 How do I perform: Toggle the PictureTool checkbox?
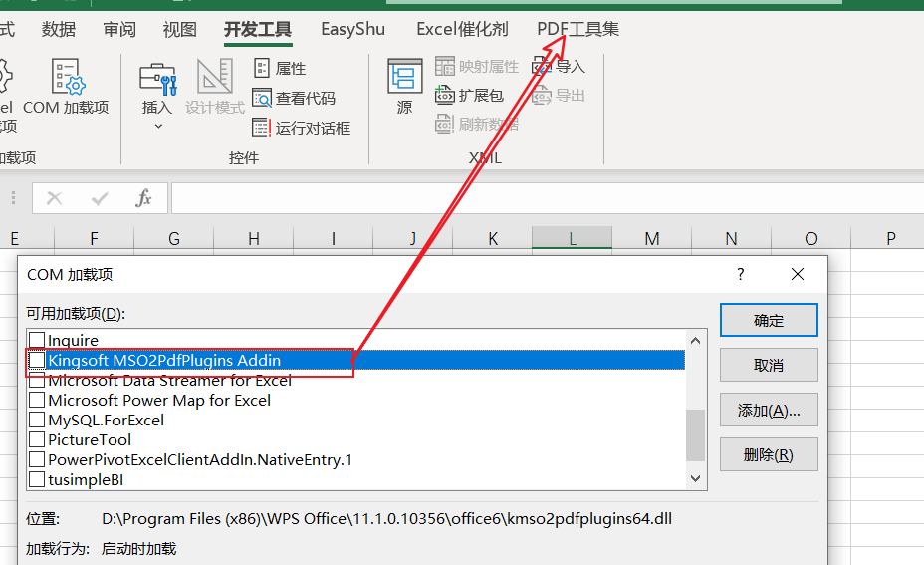(37, 440)
